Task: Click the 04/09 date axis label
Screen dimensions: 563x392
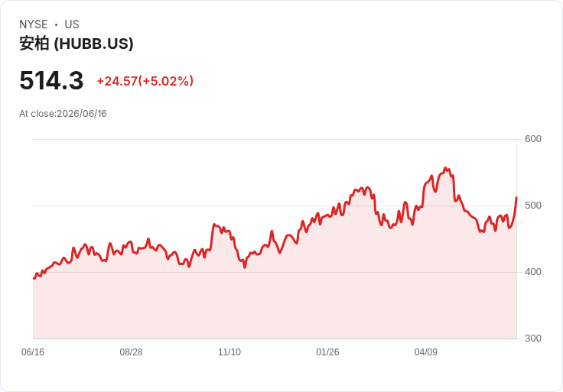Action: pos(426,352)
